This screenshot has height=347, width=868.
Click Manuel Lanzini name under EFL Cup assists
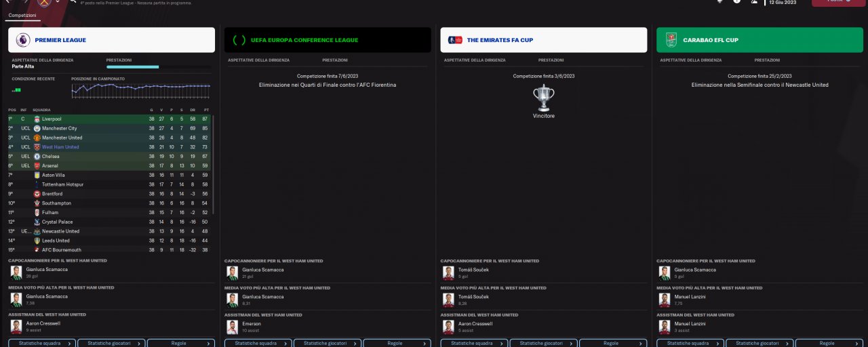tap(690, 324)
